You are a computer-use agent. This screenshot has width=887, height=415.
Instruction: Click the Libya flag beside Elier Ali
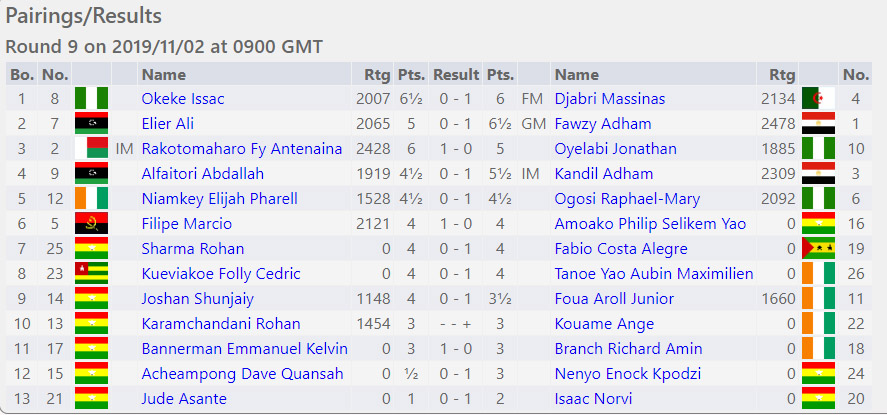pos(91,124)
